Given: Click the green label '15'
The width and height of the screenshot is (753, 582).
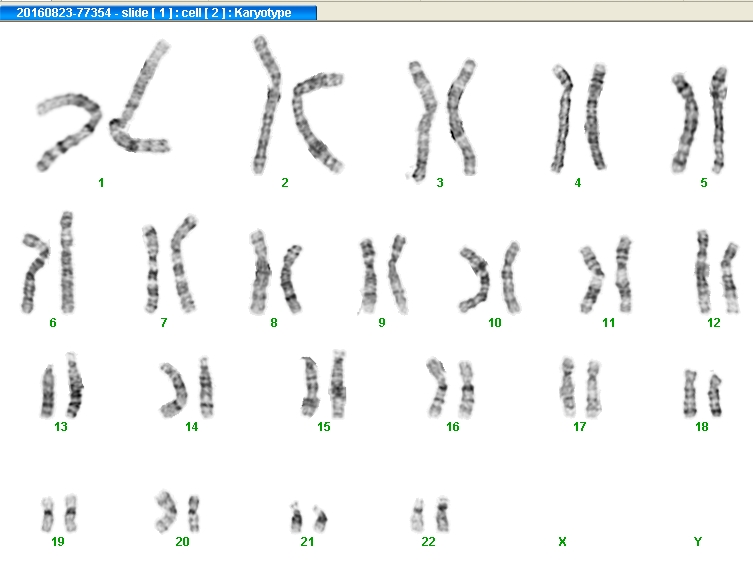Looking at the screenshot, I should [324, 426].
